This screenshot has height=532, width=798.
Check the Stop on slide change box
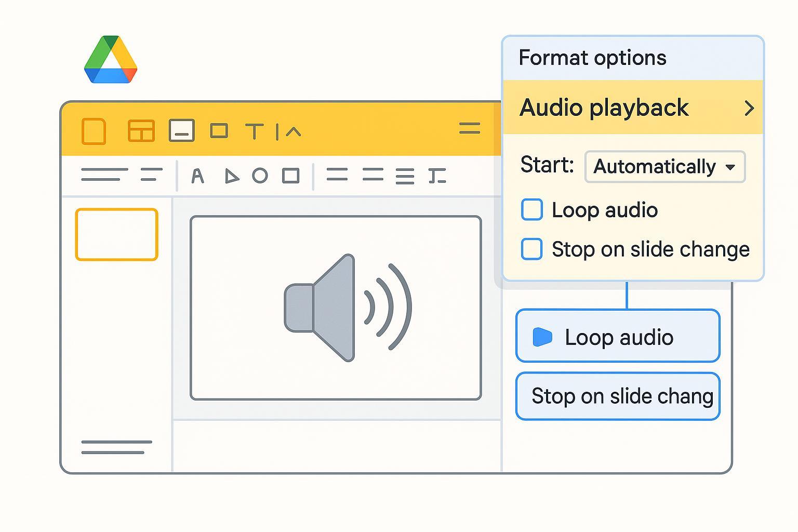click(x=532, y=249)
